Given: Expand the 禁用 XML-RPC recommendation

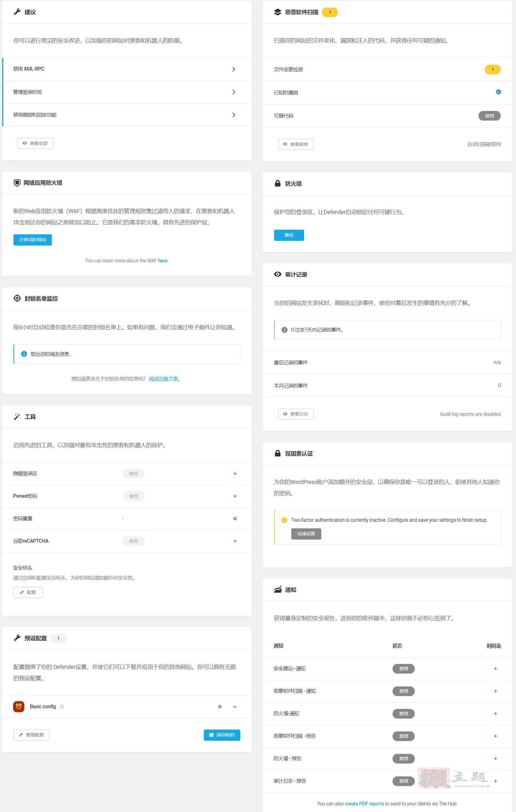Looking at the screenshot, I should coord(233,69).
